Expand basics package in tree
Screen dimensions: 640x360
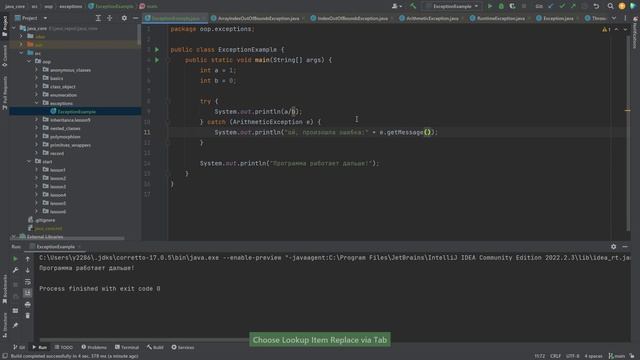click(37, 78)
